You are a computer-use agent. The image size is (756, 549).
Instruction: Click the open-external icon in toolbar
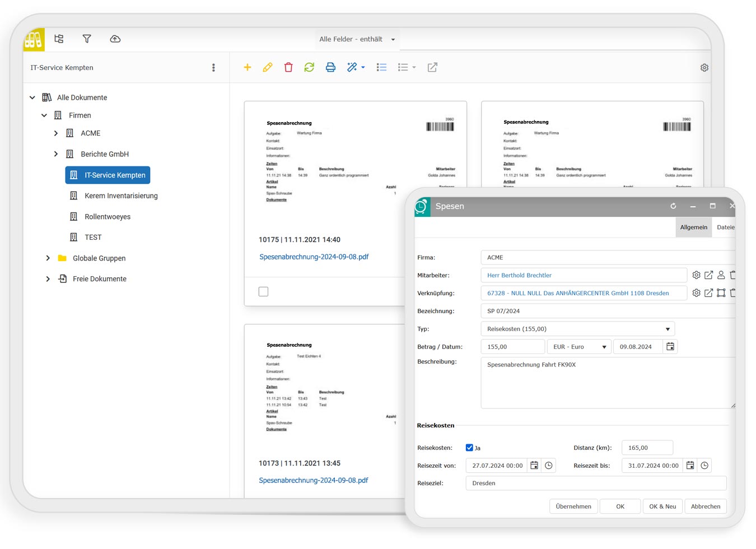[432, 67]
